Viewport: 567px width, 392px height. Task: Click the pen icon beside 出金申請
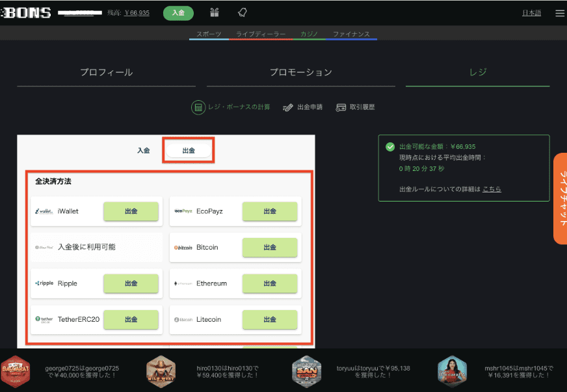tap(288, 107)
